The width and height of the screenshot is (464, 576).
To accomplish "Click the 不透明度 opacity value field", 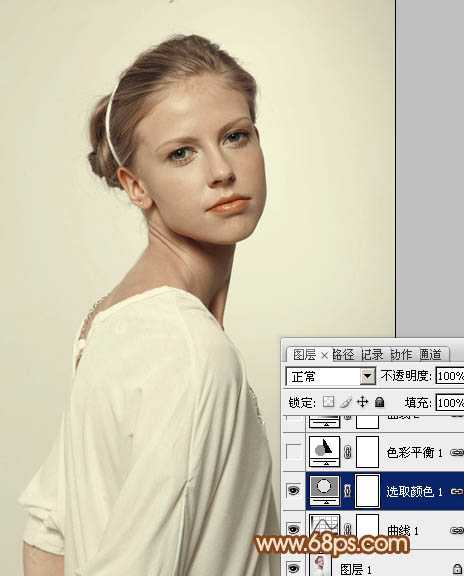I will pos(450,376).
